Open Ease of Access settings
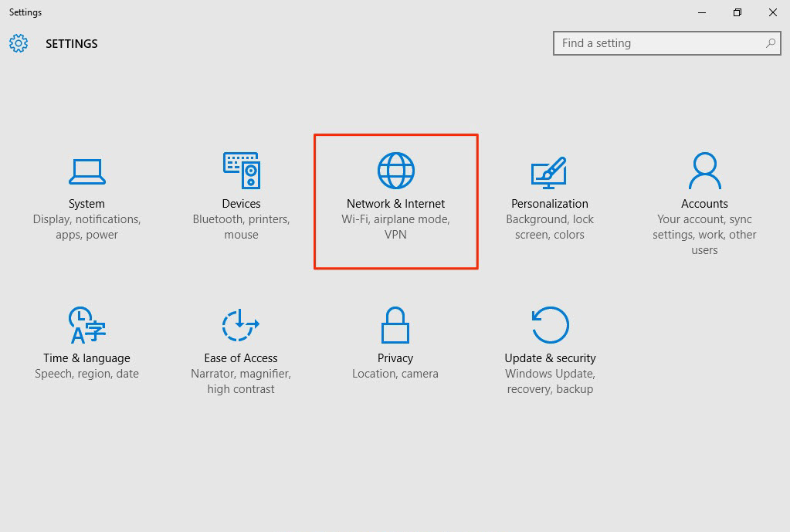Screen dimensions: 790x532 [241, 325]
